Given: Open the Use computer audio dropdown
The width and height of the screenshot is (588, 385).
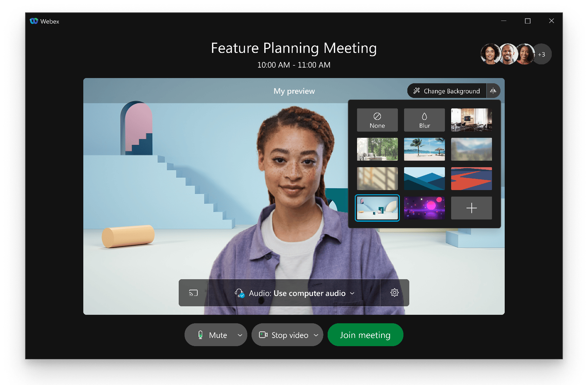Looking at the screenshot, I should [352, 293].
